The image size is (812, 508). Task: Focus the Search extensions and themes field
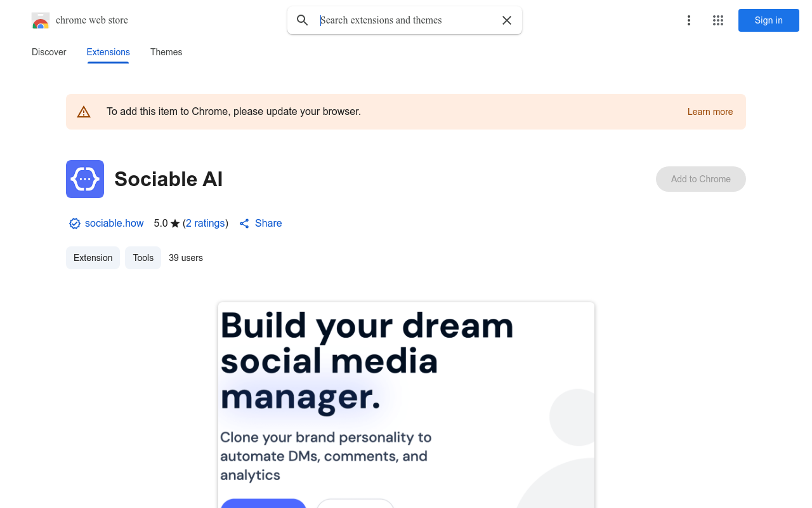pyautogui.click(x=406, y=20)
